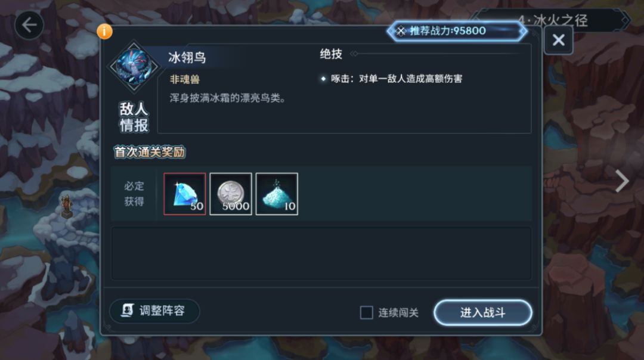
Task: Click the lineup icon beside 调整阵容
Action: (128, 311)
